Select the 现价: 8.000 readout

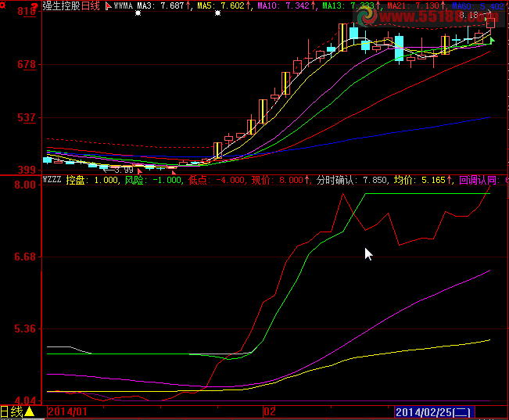tap(278, 180)
